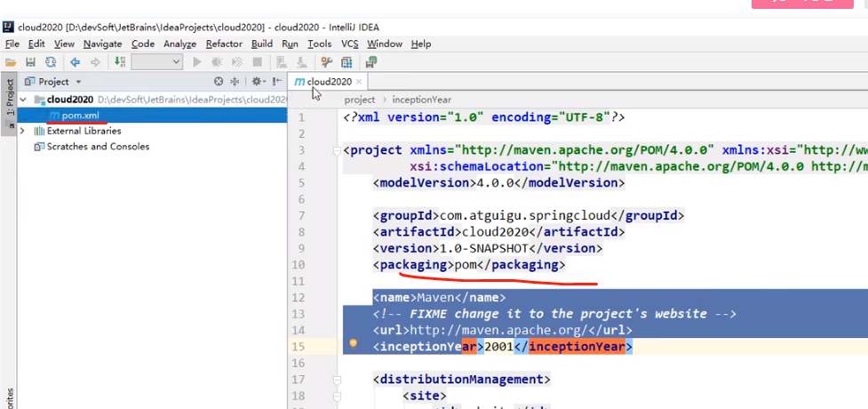Click the artifactId value cloud2020 in editor
This screenshot has height=409, width=868.
(x=494, y=232)
